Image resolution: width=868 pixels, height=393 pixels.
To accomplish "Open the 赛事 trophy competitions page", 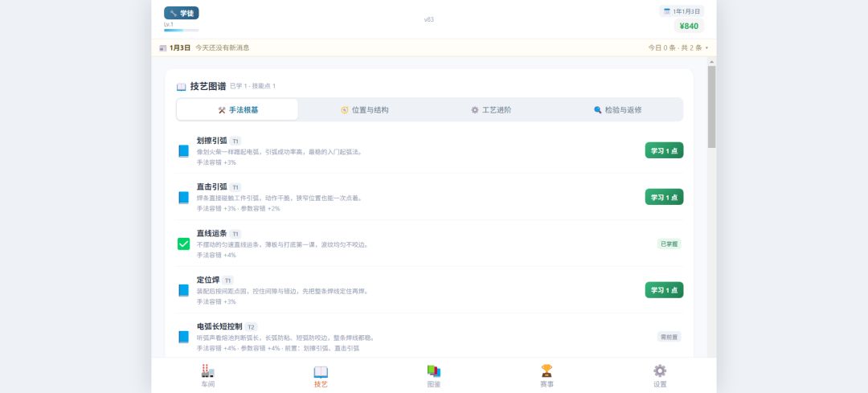I will [547, 376].
